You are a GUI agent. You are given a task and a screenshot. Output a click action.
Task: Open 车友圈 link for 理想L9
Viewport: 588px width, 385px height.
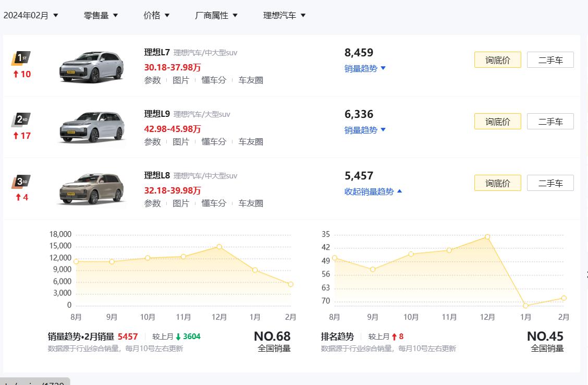251,141
